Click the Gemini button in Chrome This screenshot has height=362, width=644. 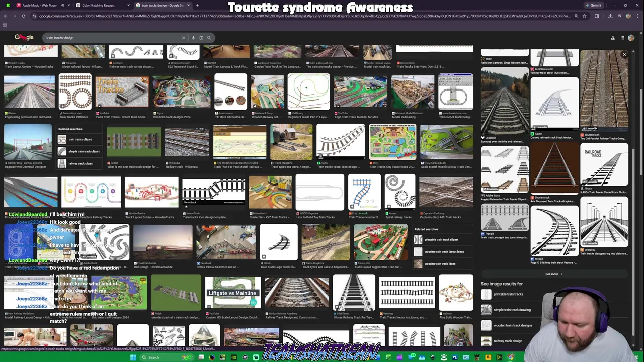point(593,5)
